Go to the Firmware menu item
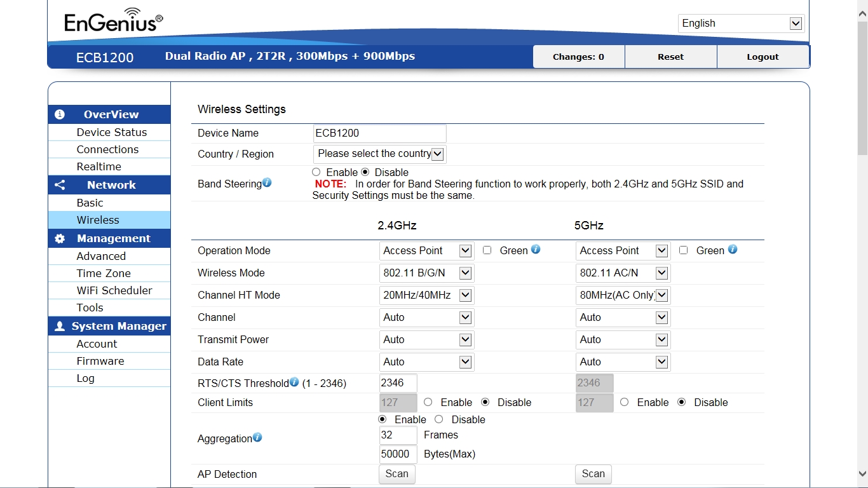Screen dimensions: 868x488 point(100,361)
